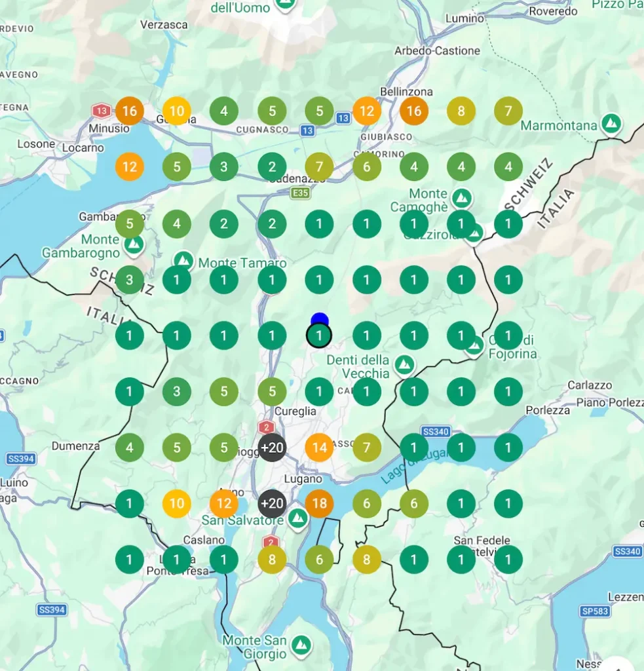Click the Monte Gambarogno peak icon

point(134,244)
